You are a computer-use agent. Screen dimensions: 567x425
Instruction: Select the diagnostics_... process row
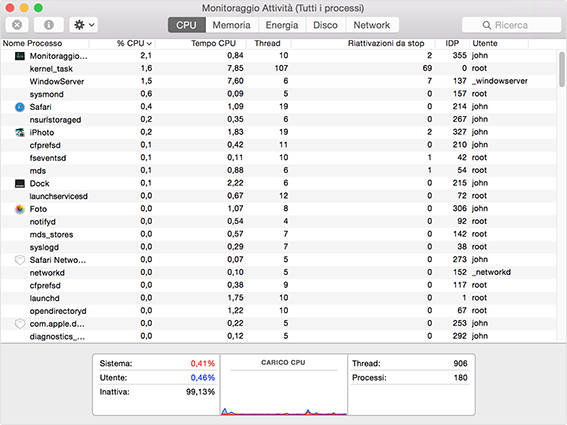[278, 336]
